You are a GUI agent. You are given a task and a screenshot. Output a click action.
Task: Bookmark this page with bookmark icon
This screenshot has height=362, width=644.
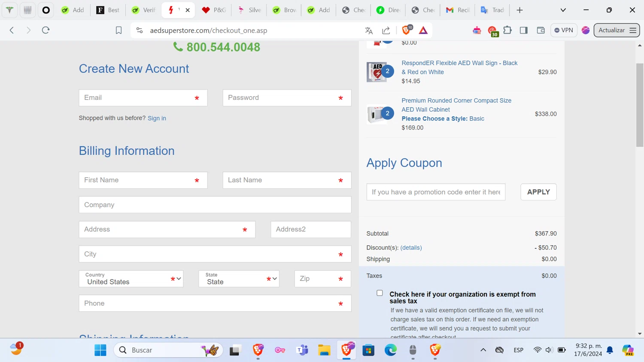tap(118, 30)
